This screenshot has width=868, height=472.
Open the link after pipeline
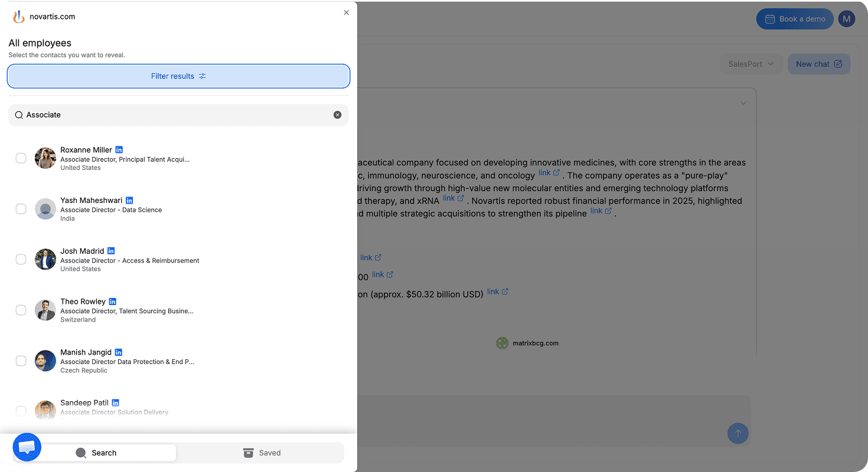tap(601, 211)
